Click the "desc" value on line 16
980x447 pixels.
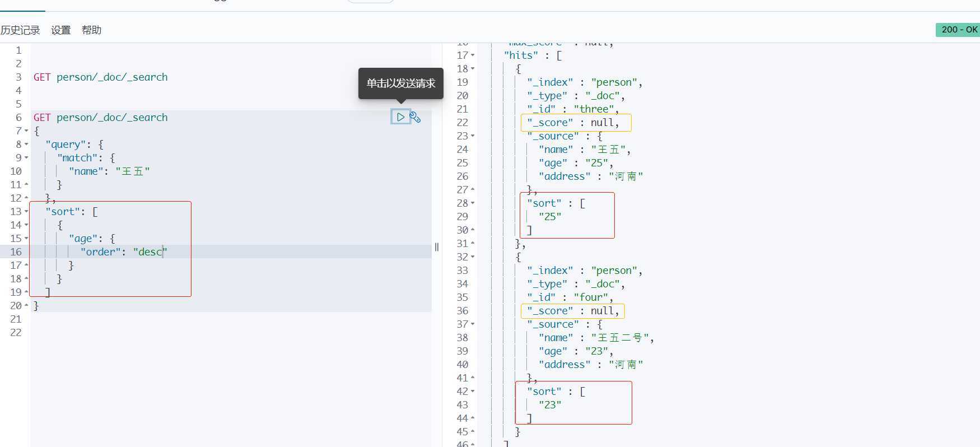pyautogui.click(x=150, y=252)
